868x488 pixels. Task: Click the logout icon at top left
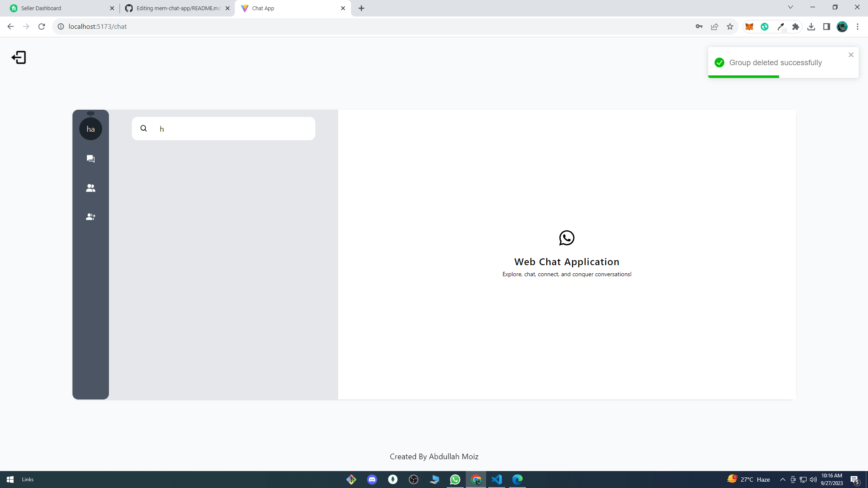coord(19,58)
